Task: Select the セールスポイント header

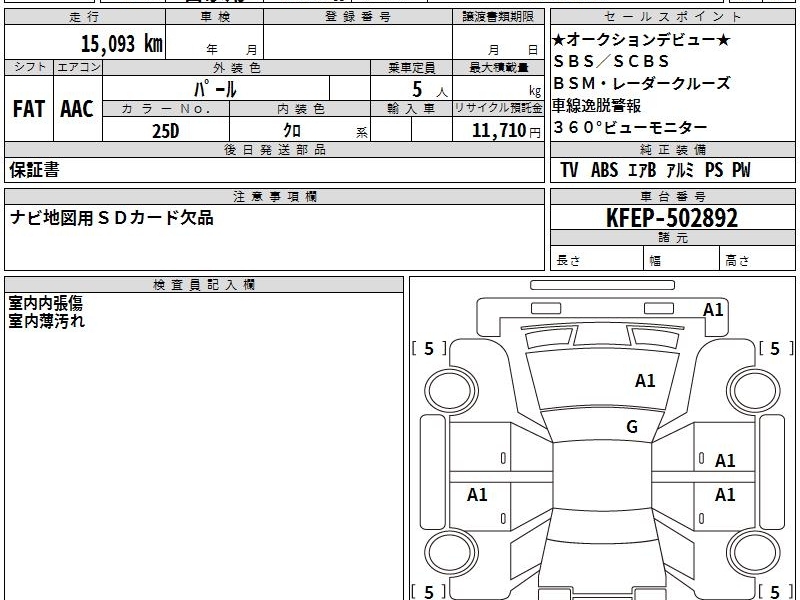Action: [672, 17]
